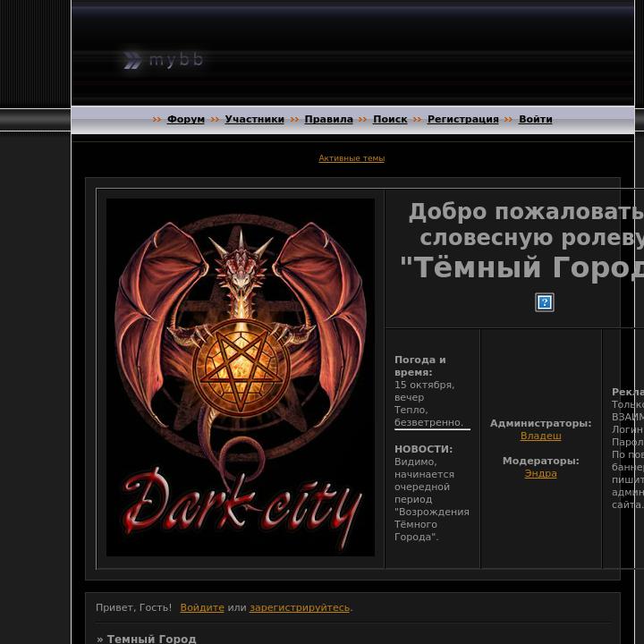Click the Администраторы label

pos(540,423)
